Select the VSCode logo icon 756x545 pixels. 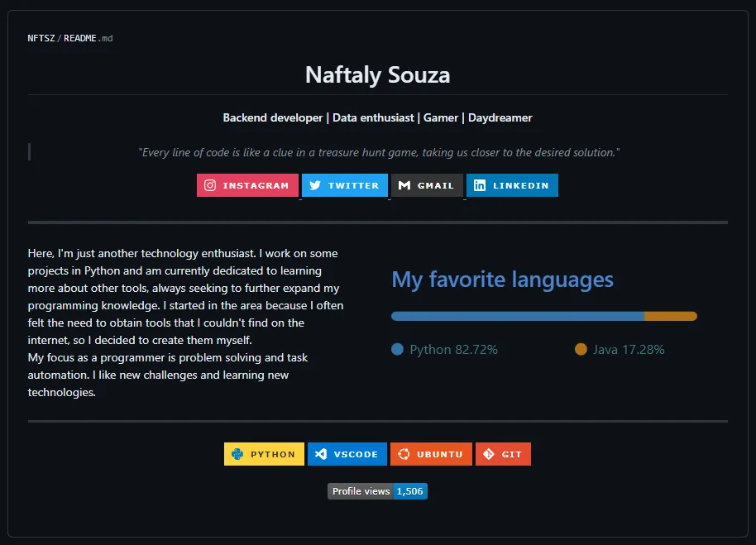(x=322, y=453)
